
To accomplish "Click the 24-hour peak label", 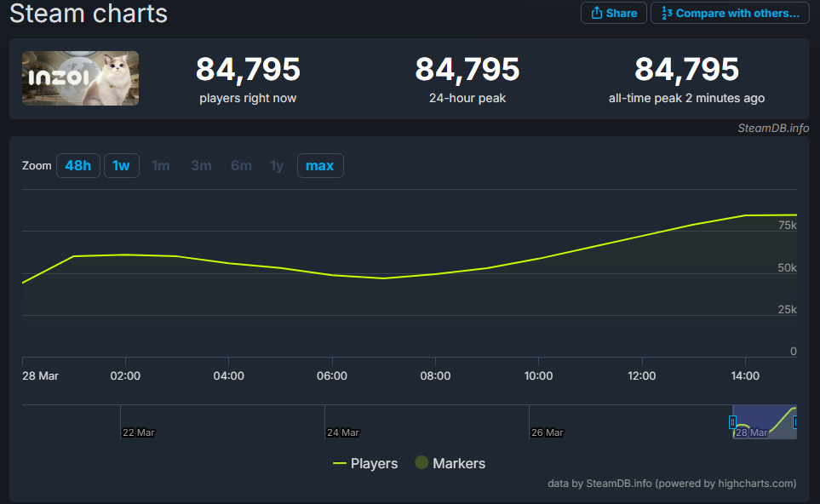I will coord(467,98).
